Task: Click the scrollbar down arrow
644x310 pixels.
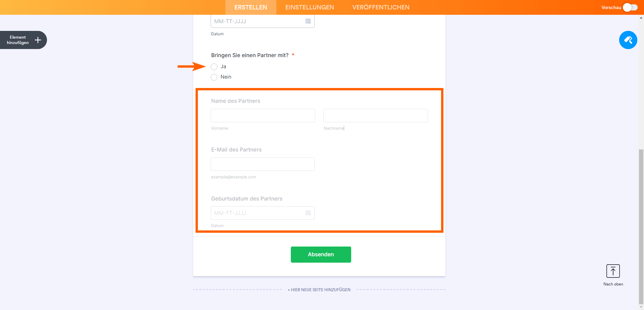Action: point(641,307)
